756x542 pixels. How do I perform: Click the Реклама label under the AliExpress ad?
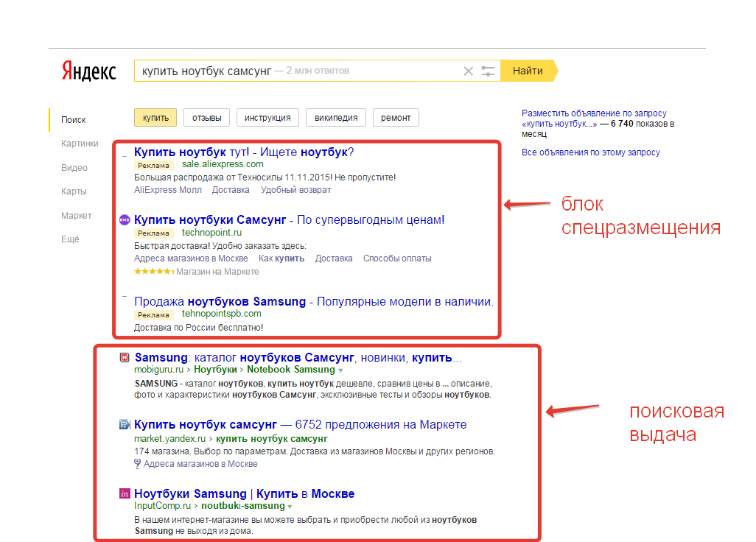(153, 165)
